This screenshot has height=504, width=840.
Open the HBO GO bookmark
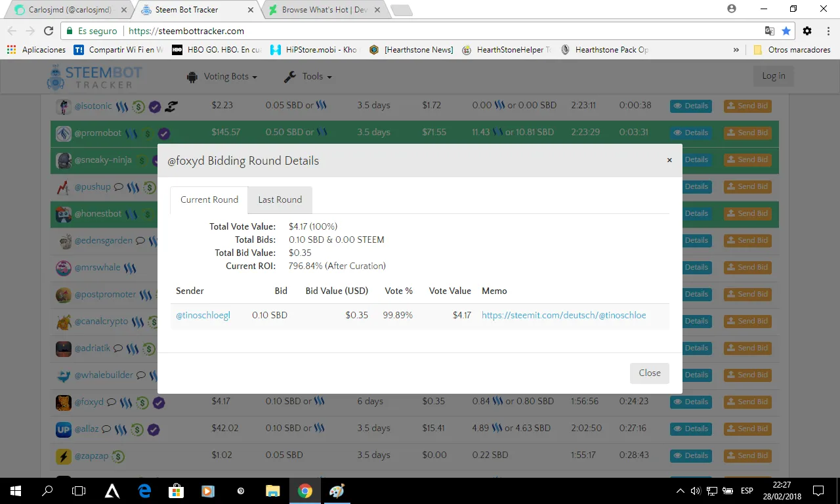(x=217, y=49)
